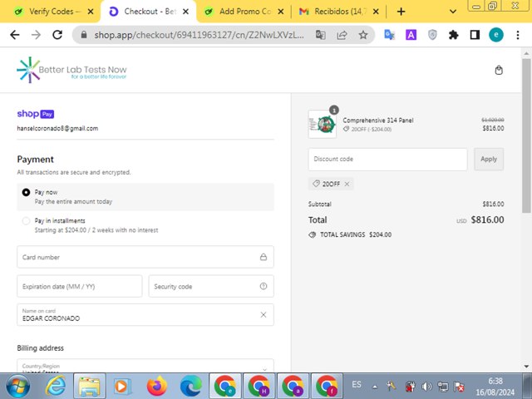Select Pay in installments option

tap(145, 225)
